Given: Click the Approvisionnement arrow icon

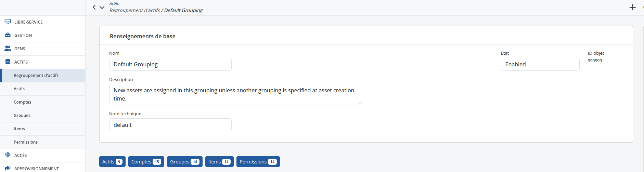Looking at the screenshot, I should (8, 168).
